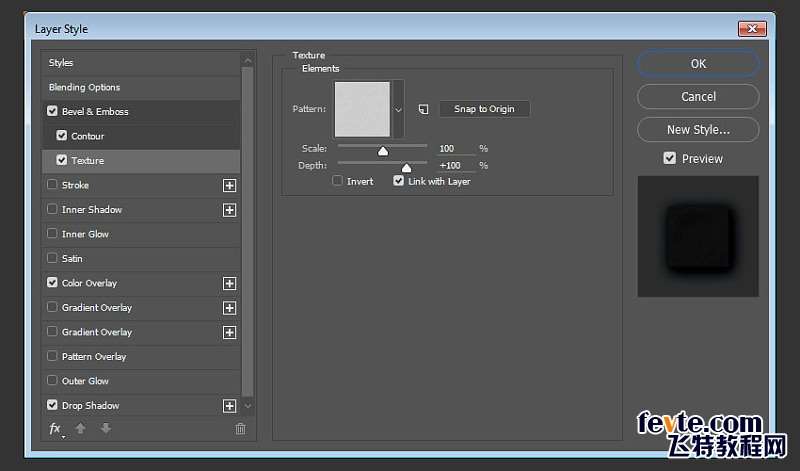Screen dimensions: 800x471
Task: Click the Depth percentage input field
Action: pos(456,165)
